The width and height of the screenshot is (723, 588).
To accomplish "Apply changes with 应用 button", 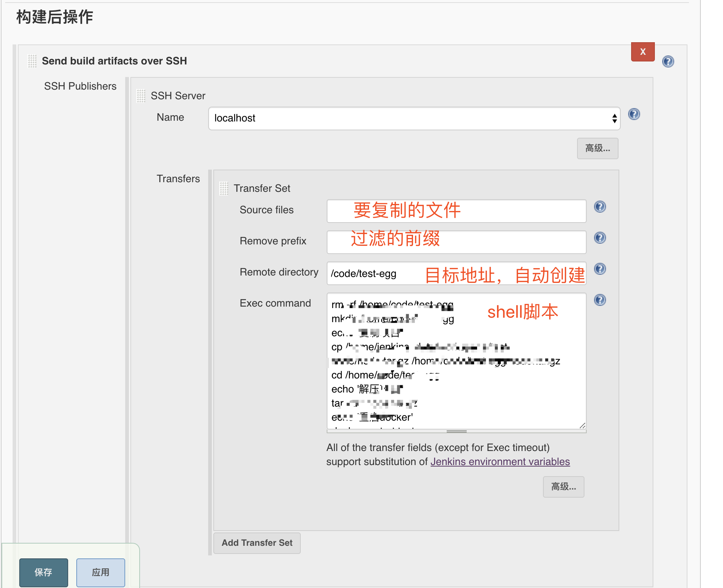I will (x=100, y=572).
